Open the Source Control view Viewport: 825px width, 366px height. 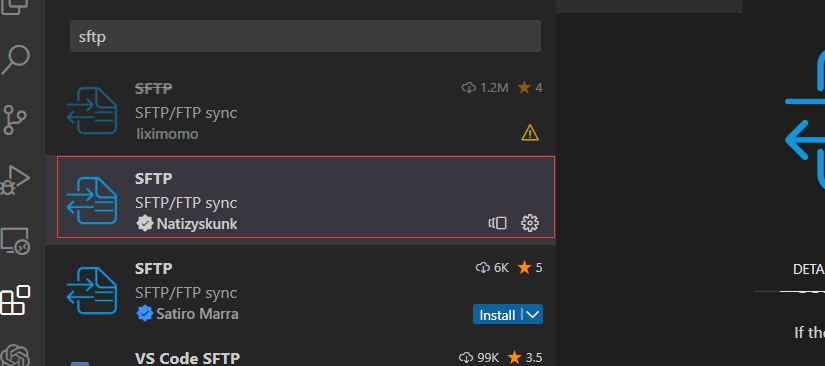click(x=15, y=119)
